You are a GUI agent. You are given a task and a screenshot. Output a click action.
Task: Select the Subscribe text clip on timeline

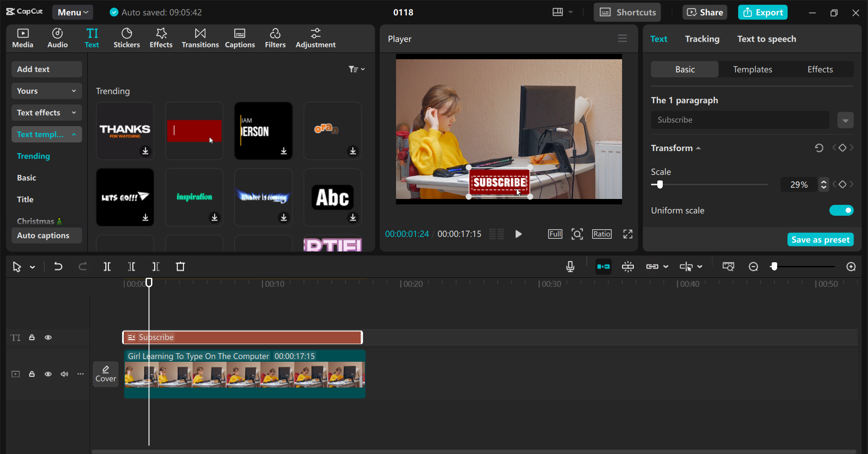tap(243, 337)
